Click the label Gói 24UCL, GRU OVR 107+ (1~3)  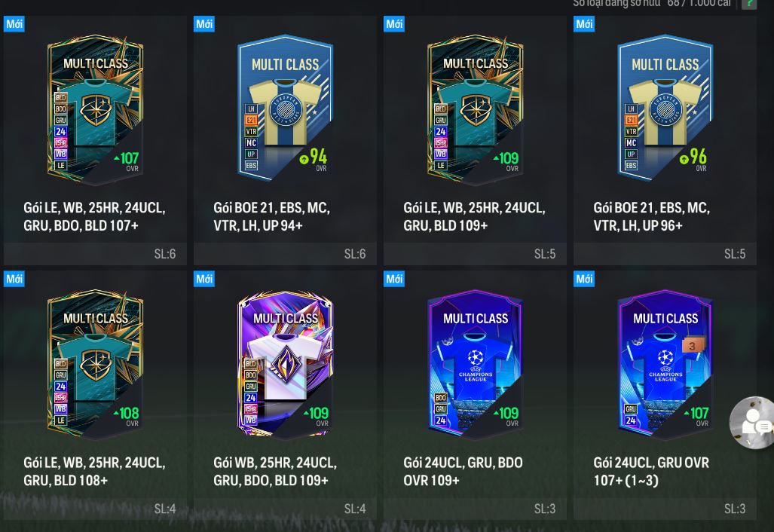click(x=651, y=471)
